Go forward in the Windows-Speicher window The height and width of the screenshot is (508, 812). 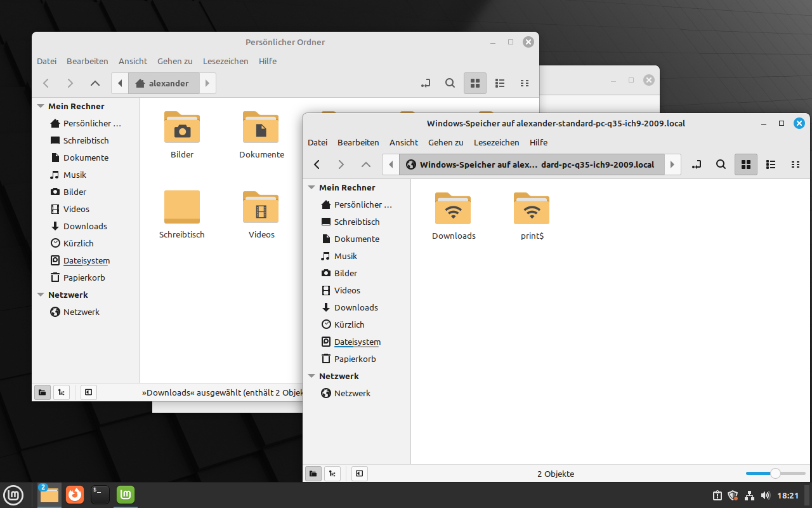pyautogui.click(x=341, y=164)
